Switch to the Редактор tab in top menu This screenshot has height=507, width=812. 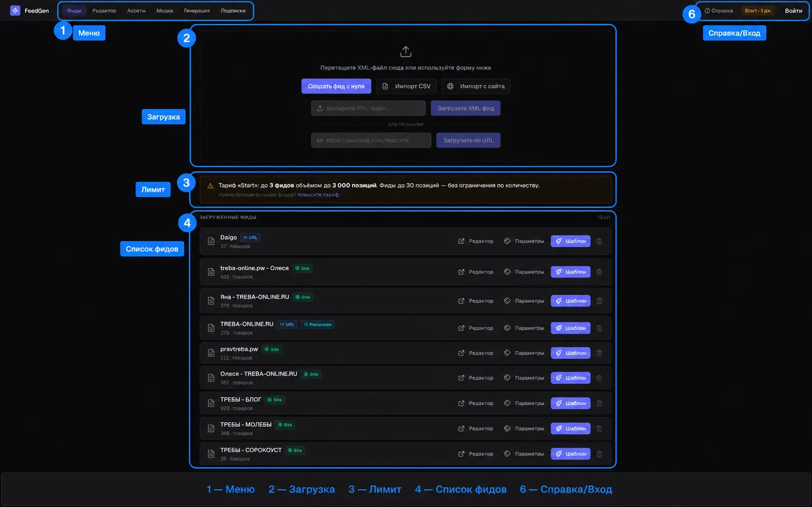point(104,11)
